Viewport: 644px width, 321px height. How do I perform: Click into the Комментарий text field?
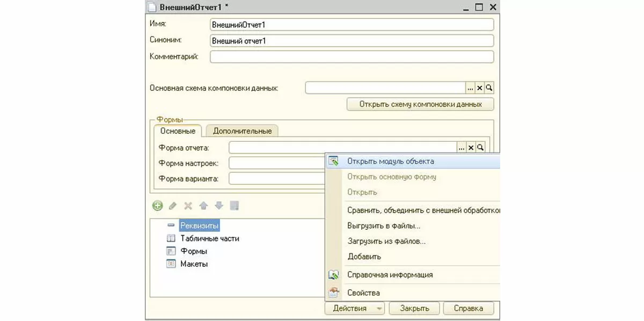(x=352, y=57)
